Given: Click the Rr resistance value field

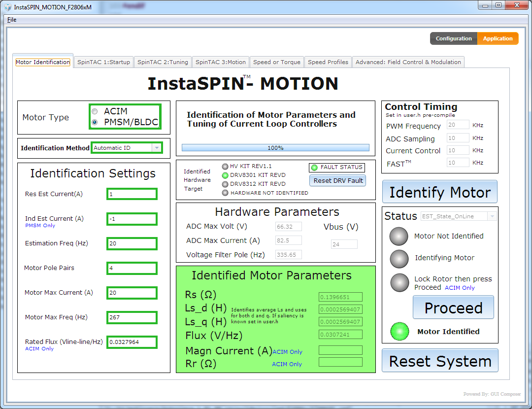Looking at the screenshot, I should [x=341, y=362].
